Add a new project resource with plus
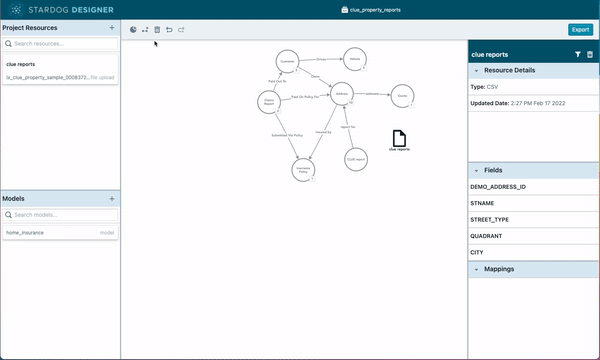 point(112,28)
